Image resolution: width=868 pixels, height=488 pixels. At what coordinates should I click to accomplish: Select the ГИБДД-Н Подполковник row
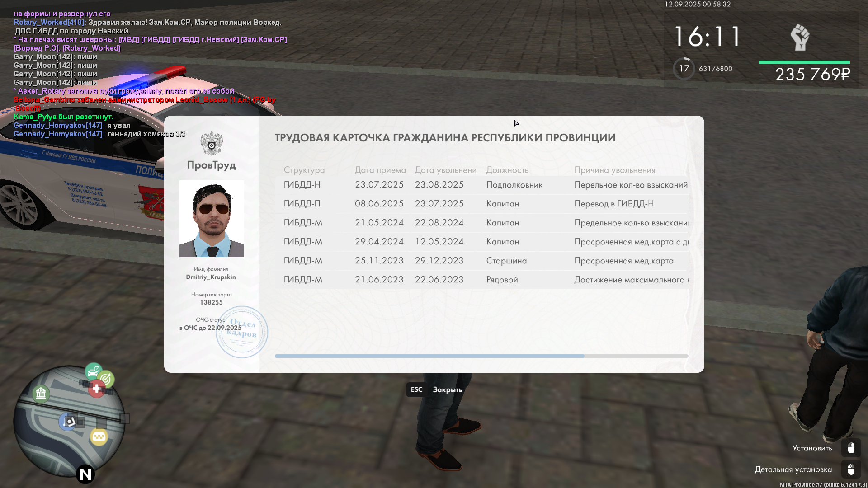481,185
